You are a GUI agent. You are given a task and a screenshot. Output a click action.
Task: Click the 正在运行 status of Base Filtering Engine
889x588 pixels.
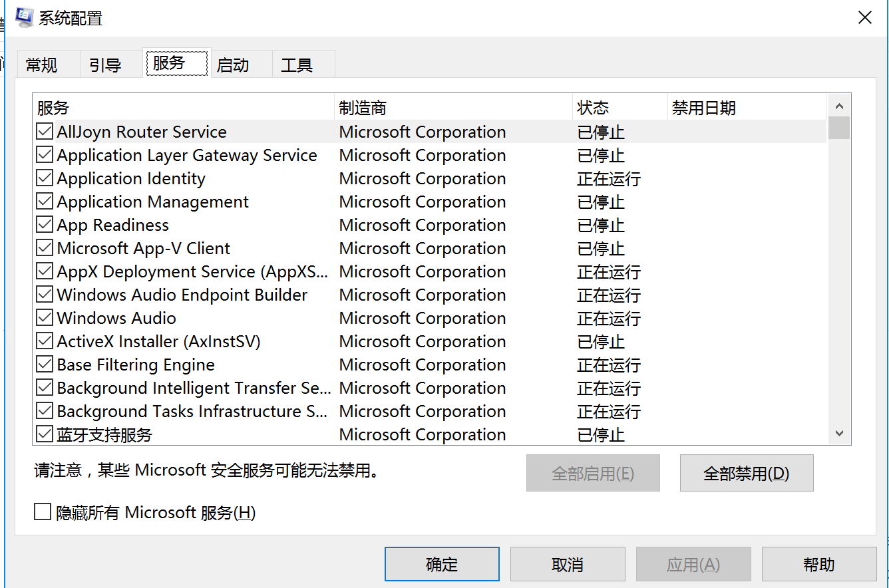[609, 365]
